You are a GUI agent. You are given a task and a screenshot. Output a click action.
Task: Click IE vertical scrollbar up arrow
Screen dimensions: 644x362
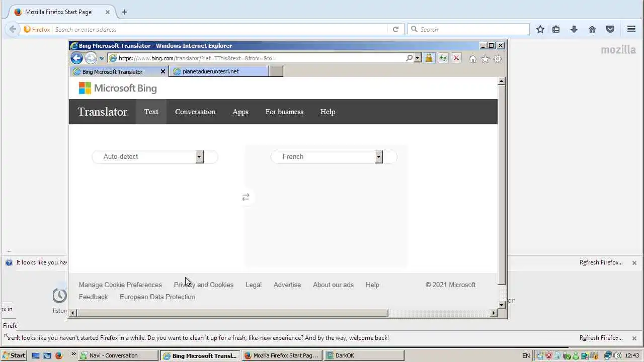tap(501, 81)
